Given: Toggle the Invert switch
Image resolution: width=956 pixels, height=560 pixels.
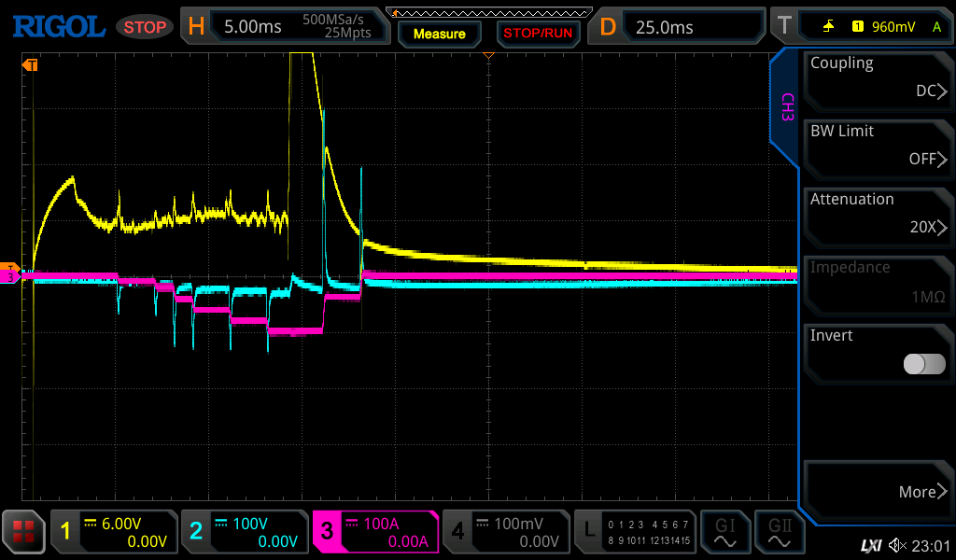Looking at the screenshot, I should coord(923,364).
